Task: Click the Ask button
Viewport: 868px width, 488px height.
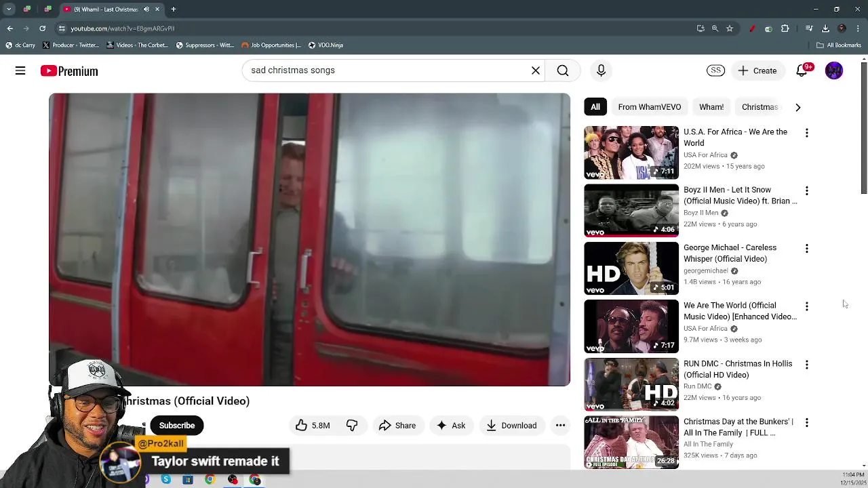Action: 451,426
